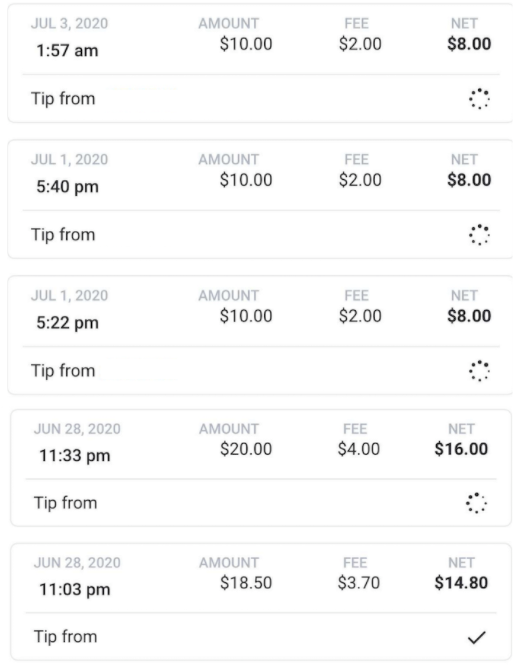
Task: Click pending spinner icon on Jul 3 tip
Action: [x=479, y=99]
